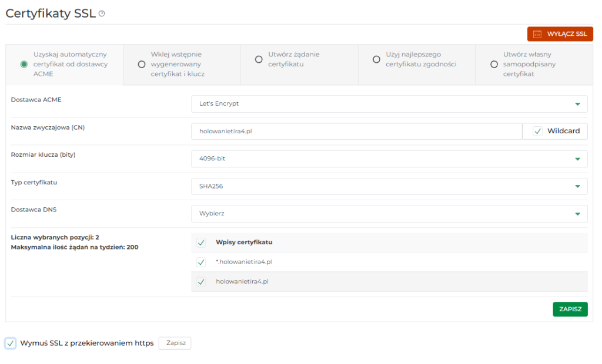Select the "Wklej wstępnie wygenerowany certyfikat i klucz" option
Viewport: 602px width, 364px height.
(x=141, y=65)
